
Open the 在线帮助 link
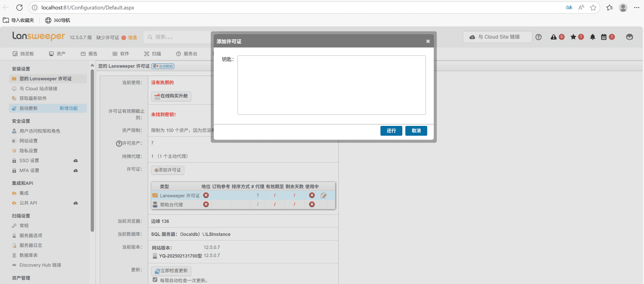click(x=163, y=66)
